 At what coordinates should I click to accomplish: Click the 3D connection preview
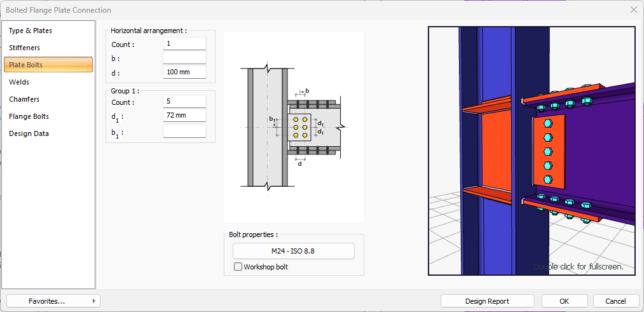[x=531, y=151]
